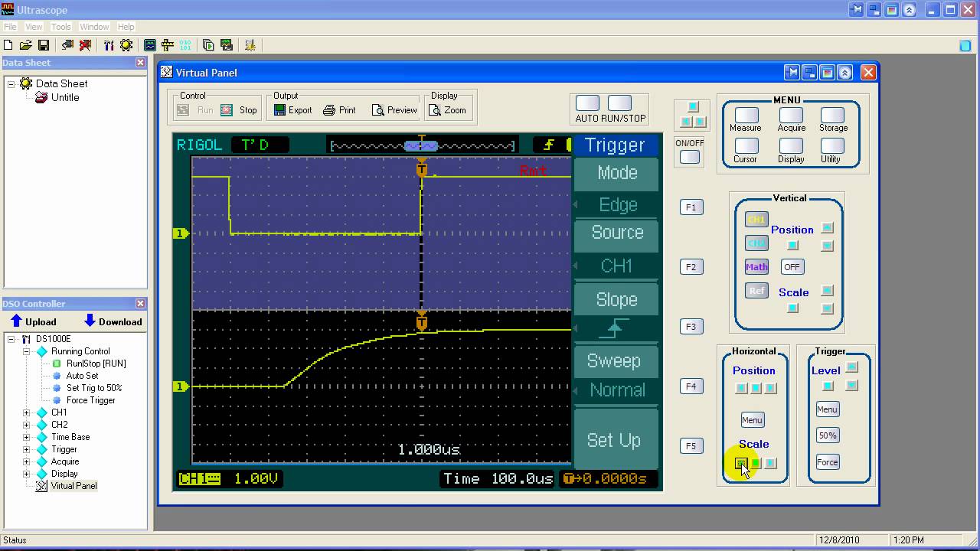Click the green waveform display toolbar icon
This screenshot has height=551, width=980.
click(150, 46)
